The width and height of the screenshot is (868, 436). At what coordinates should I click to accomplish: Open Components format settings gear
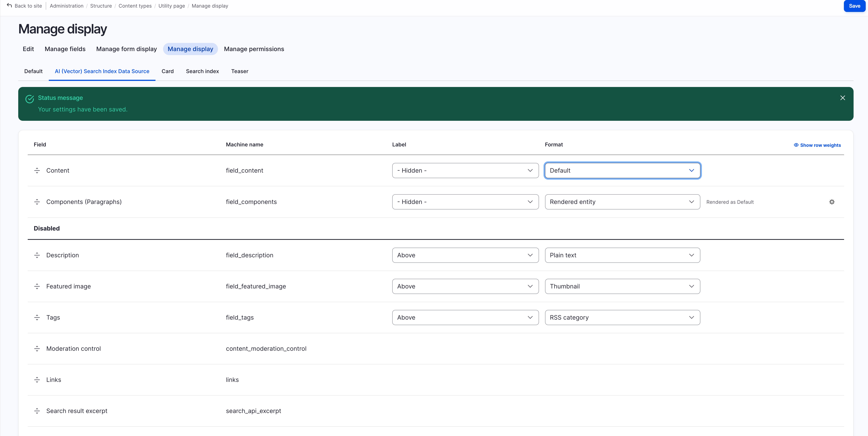click(x=832, y=202)
